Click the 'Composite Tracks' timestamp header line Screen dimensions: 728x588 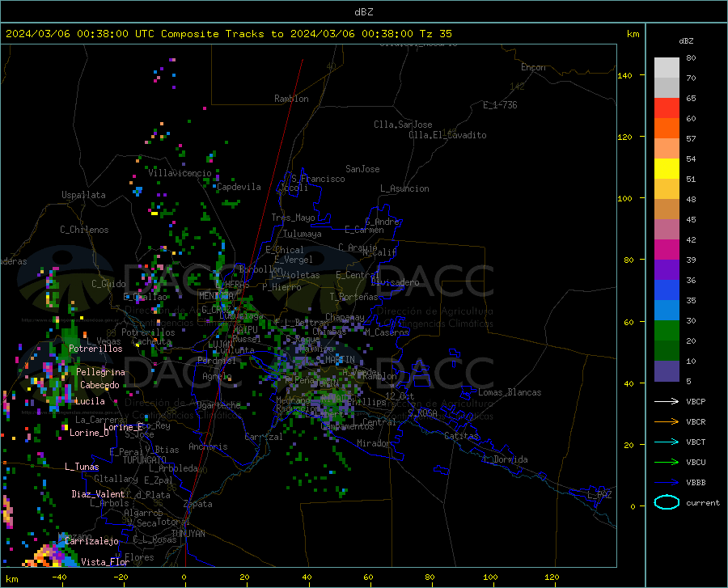(228, 34)
